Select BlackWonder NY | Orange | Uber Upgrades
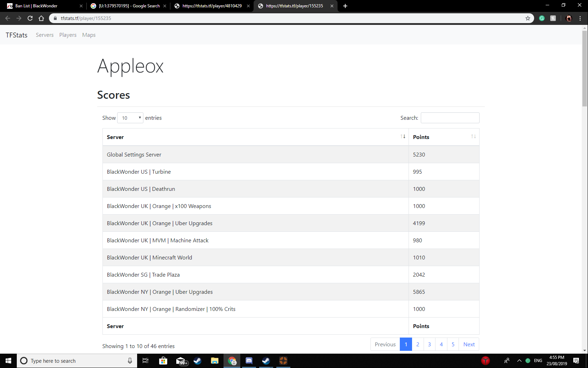 pos(160,292)
